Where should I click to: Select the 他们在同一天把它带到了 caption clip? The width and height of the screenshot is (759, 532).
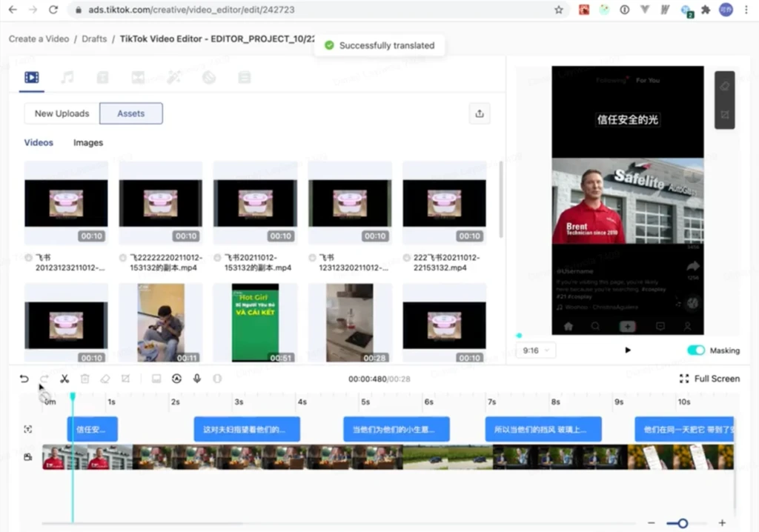[684, 429]
